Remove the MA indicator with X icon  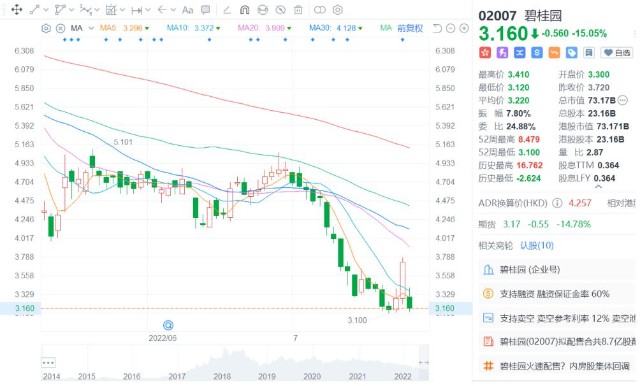pos(60,28)
